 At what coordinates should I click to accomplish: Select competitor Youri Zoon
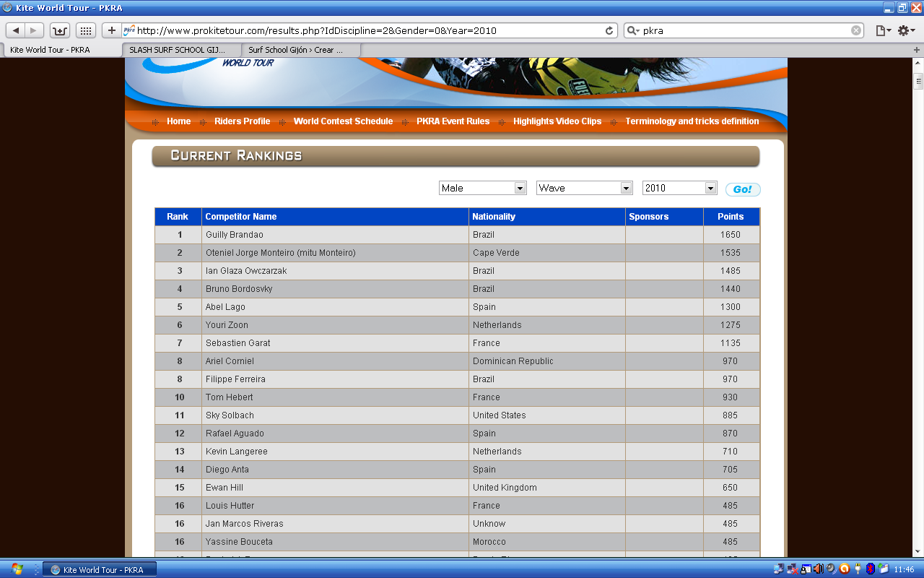tap(227, 325)
